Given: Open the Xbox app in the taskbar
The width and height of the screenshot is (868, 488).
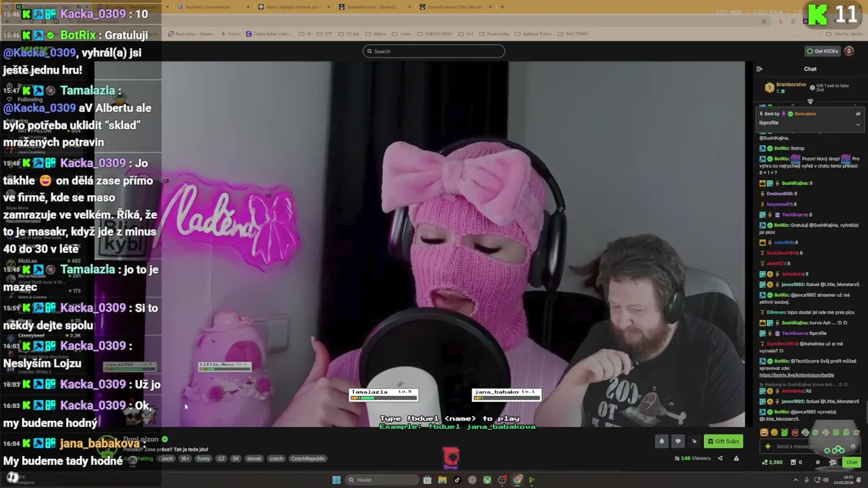Looking at the screenshot, I should point(487,480).
